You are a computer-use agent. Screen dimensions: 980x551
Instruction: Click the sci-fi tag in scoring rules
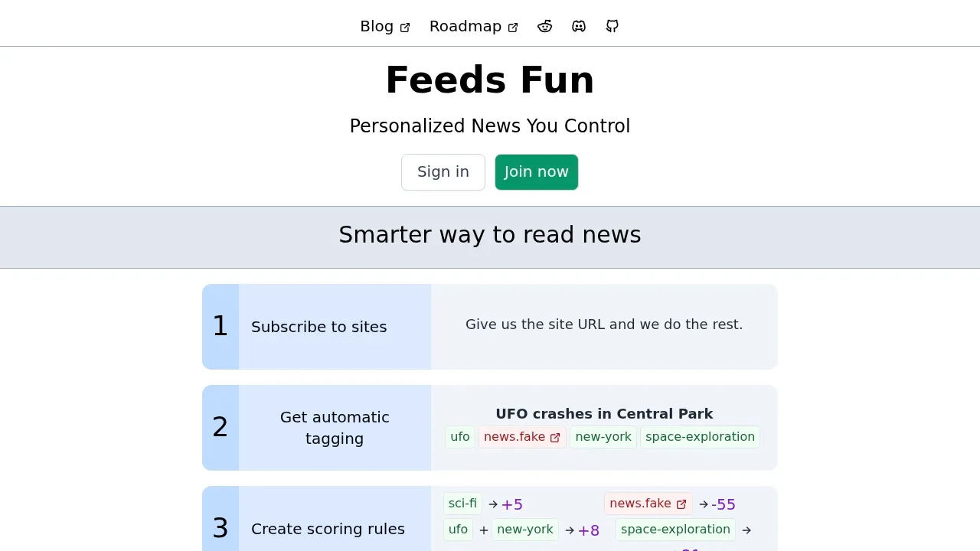point(462,504)
